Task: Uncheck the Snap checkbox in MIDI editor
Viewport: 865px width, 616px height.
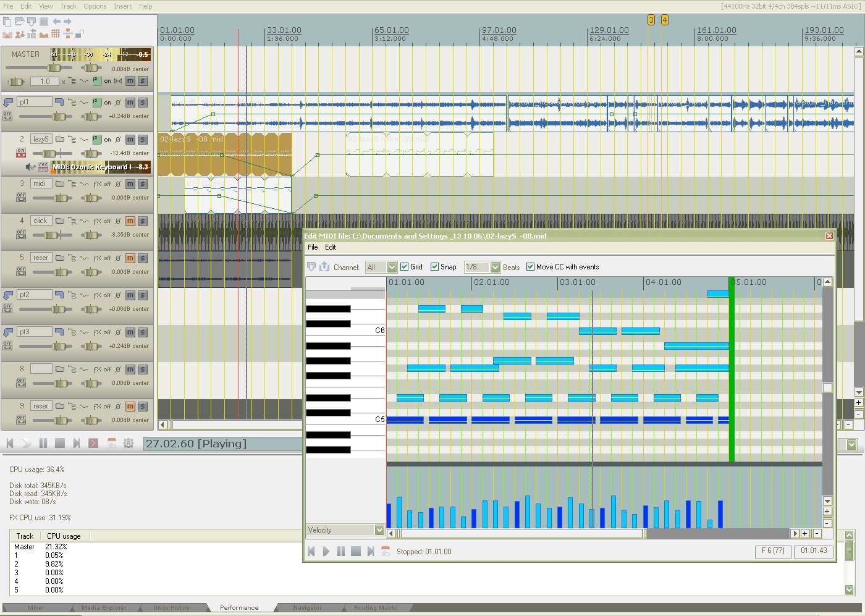Action: pyautogui.click(x=434, y=267)
